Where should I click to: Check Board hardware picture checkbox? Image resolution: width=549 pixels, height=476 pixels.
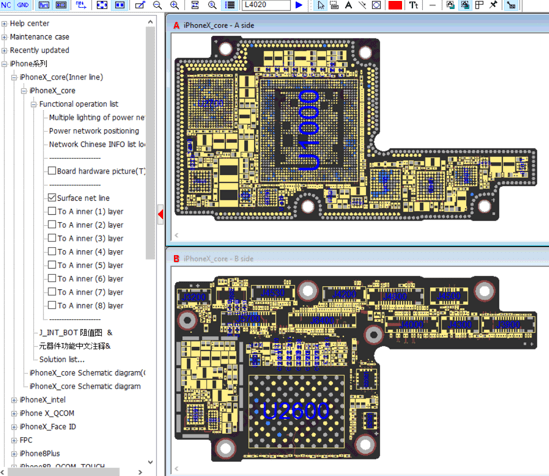click(52, 171)
